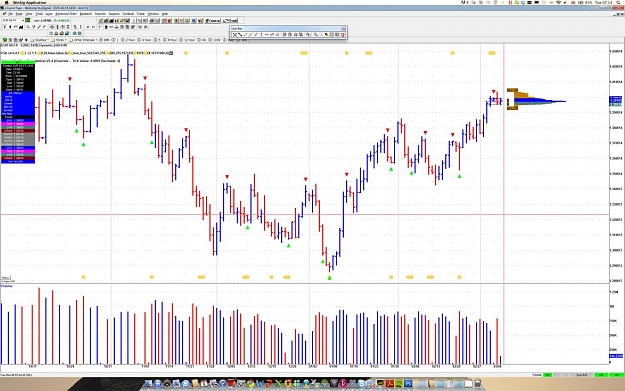Click the magnifier zoom icon in Line Bar
Viewport: 625px width, 391px height.
pyautogui.click(x=315, y=35)
